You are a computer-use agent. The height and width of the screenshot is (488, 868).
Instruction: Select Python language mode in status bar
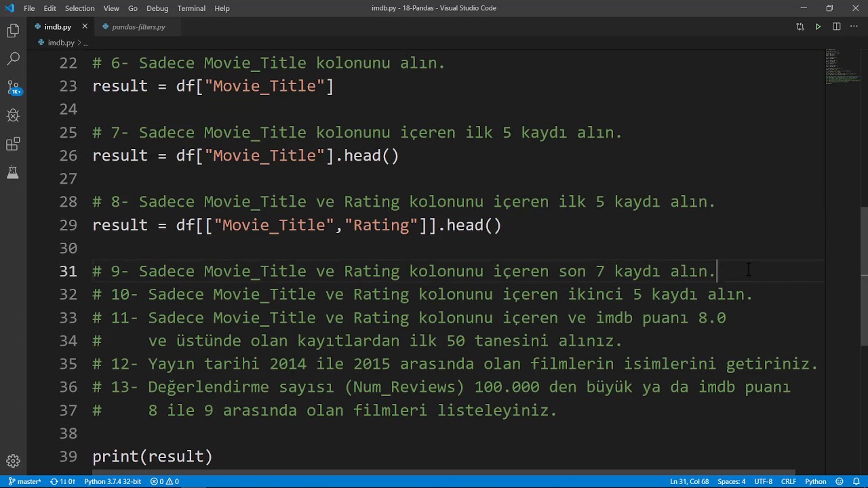point(815,481)
